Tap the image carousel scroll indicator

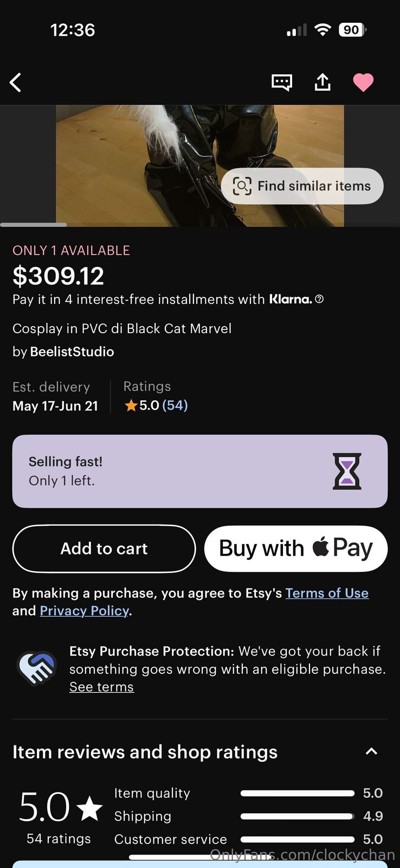(34, 225)
